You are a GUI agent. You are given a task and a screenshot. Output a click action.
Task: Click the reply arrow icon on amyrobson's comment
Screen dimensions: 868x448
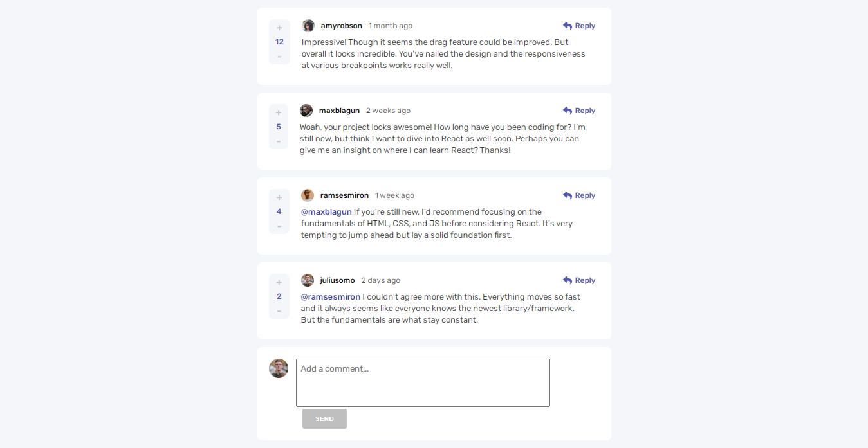point(566,25)
